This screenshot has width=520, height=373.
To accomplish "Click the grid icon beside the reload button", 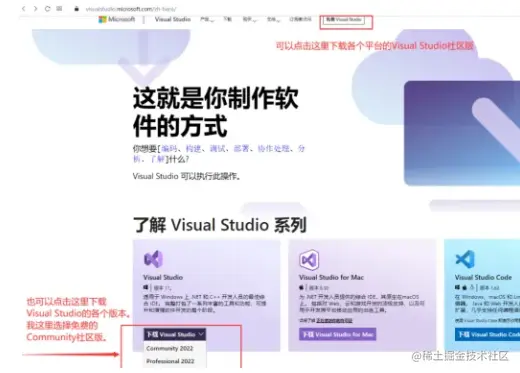I will [x=59, y=9].
